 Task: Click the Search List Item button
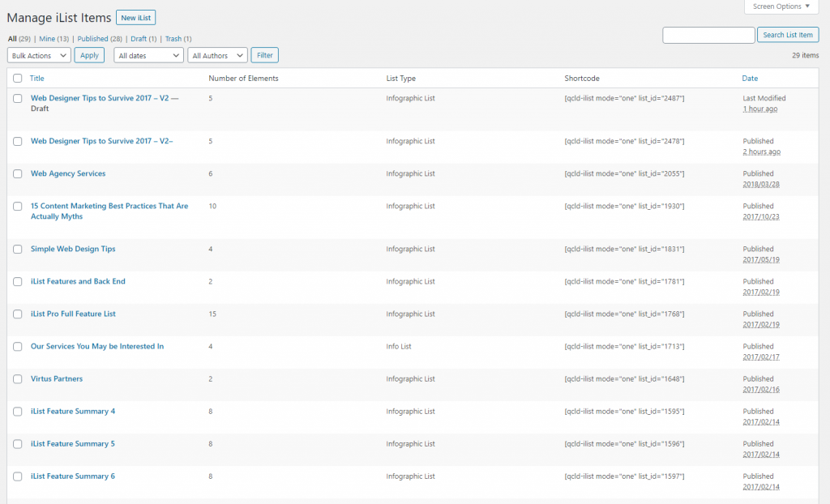click(x=788, y=35)
